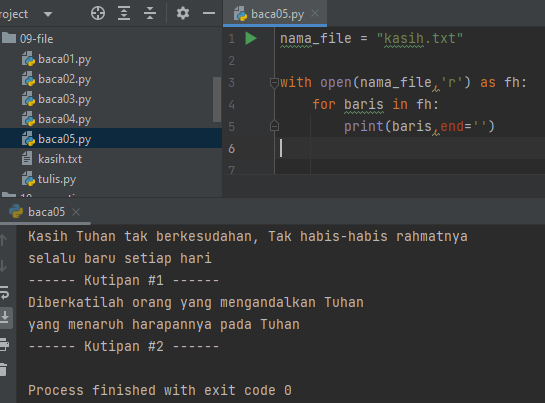The height and width of the screenshot is (403, 545).
Task: Open Project panel settings gear
Action: 182,14
